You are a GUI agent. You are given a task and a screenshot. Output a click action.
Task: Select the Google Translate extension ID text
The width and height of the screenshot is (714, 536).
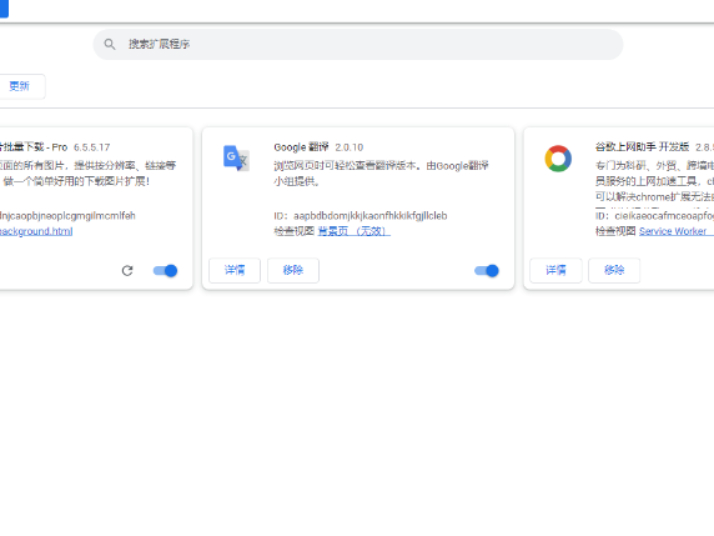[x=370, y=215]
